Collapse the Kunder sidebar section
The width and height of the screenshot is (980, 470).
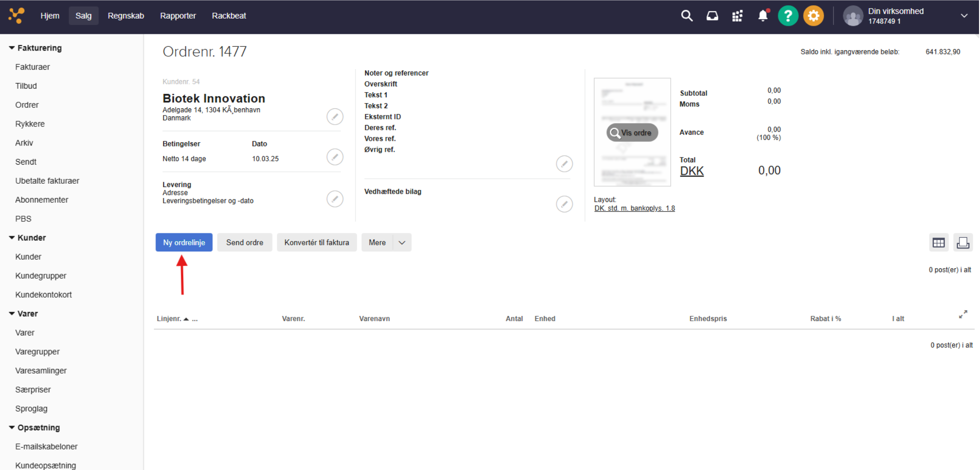pos(12,238)
